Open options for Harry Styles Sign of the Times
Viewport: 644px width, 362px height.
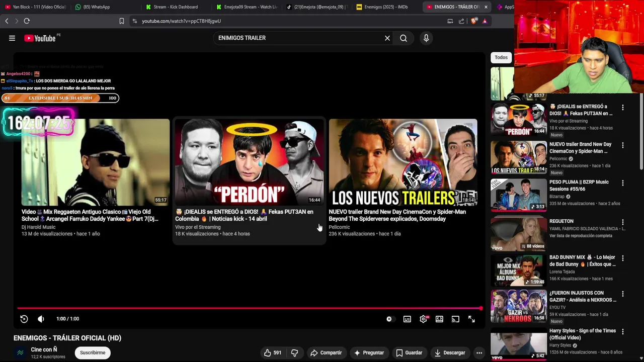623,332
